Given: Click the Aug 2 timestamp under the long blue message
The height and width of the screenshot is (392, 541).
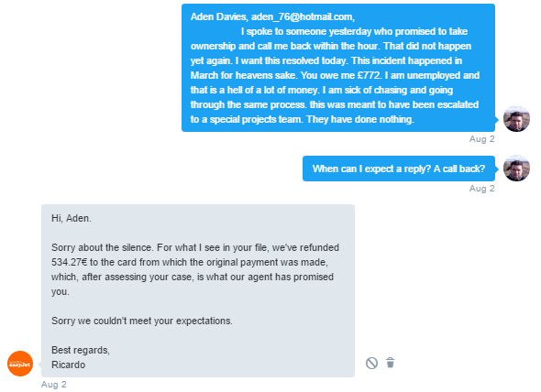Looking at the screenshot, I should pos(481,139).
